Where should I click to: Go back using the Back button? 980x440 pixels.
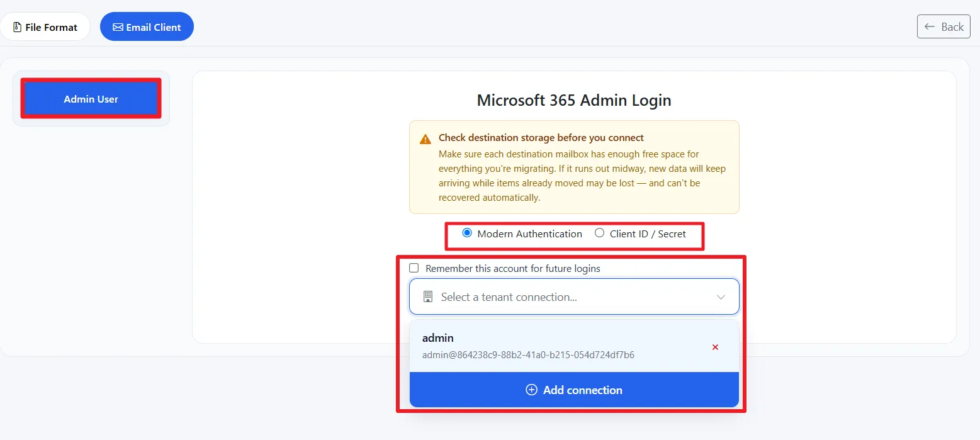click(x=943, y=26)
